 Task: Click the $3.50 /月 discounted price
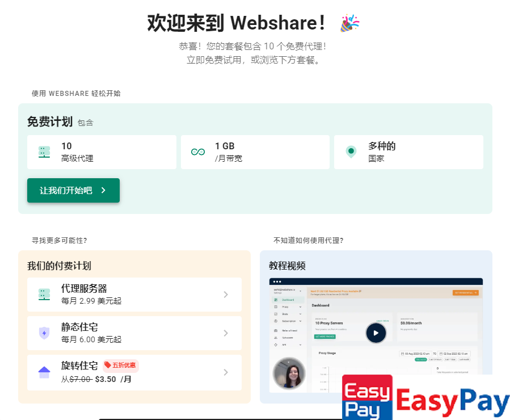point(113,379)
